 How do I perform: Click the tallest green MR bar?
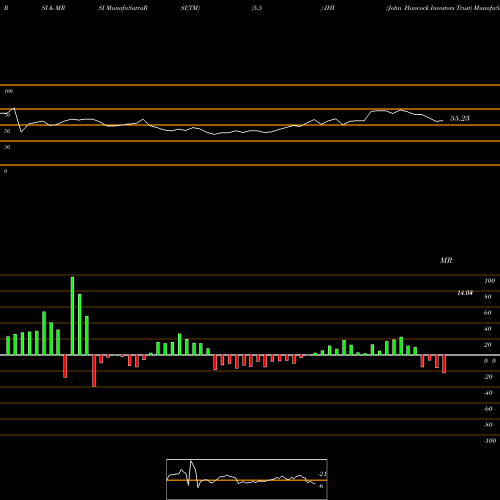pyautogui.click(x=72, y=316)
